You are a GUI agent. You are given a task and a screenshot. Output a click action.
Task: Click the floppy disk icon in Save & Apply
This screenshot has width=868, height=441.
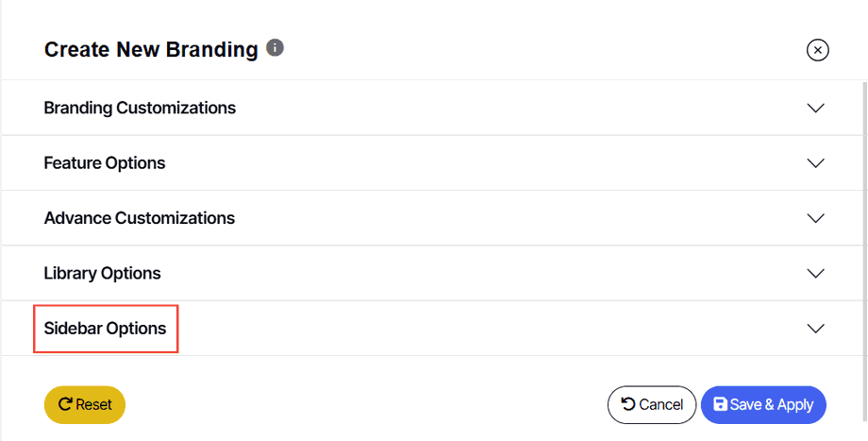[720, 404]
